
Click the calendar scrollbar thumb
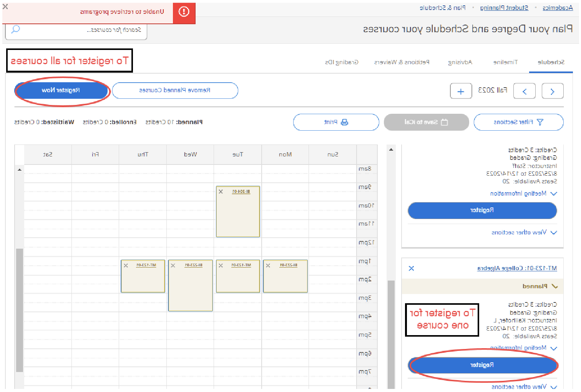(20, 311)
